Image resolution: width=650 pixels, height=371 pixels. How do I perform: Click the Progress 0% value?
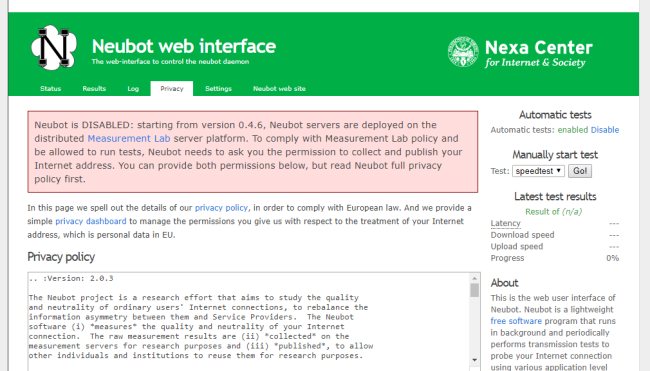pos(612,258)
